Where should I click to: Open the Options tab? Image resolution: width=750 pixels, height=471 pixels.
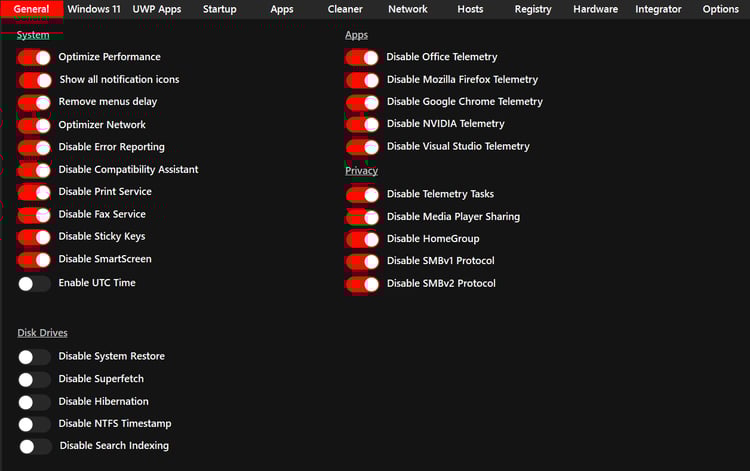click(720, 9)
